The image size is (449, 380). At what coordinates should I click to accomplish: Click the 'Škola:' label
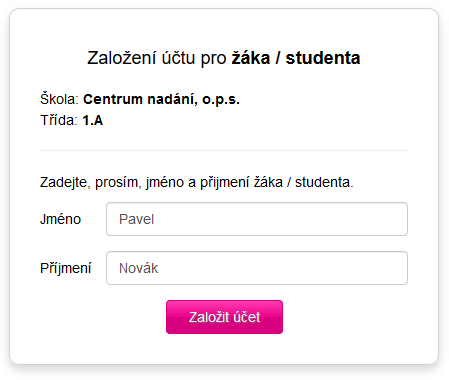click(x=59, y=99)
